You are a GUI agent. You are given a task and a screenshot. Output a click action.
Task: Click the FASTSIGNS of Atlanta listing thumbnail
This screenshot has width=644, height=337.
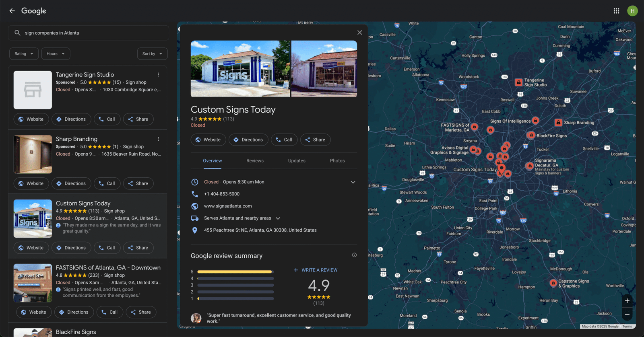[x=33, y=283]
